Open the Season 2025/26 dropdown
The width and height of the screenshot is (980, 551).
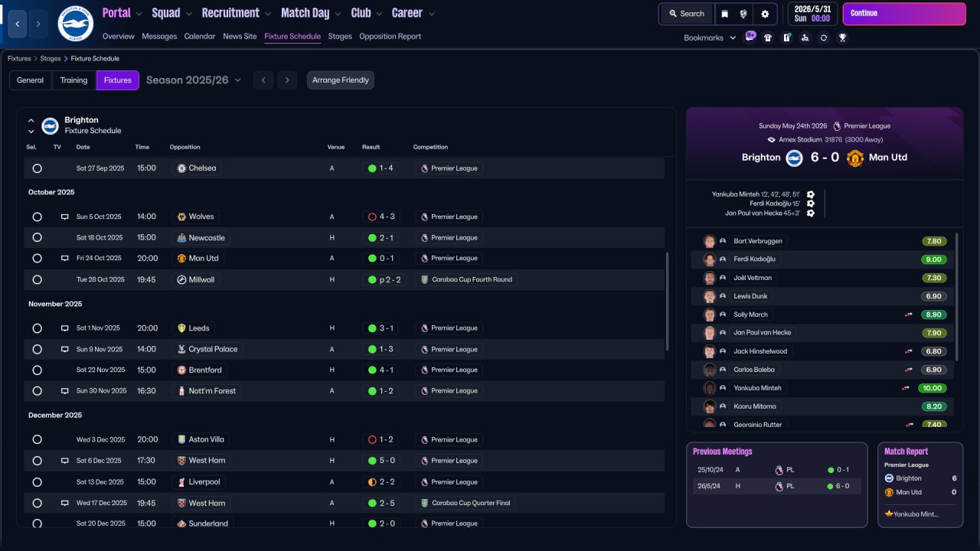(x=194, y=80)
